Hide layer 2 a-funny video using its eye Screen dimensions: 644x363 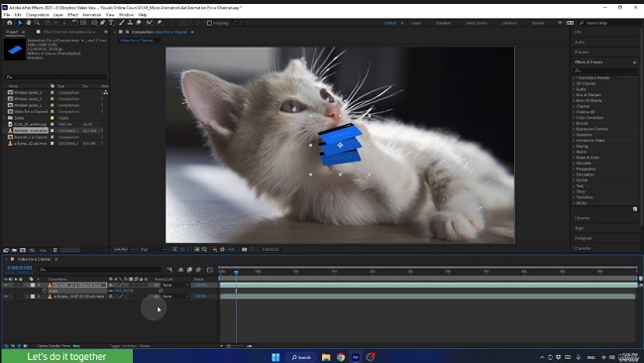tap(6, 296)
